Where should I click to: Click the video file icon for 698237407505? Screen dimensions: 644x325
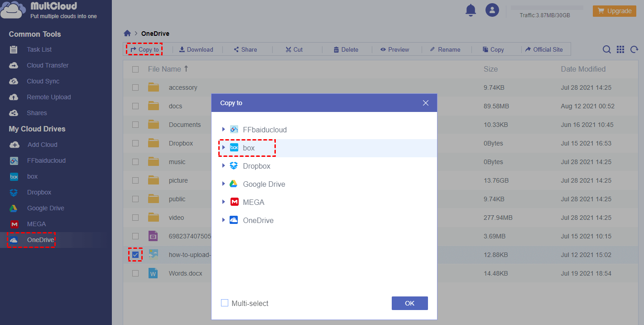(153, 236)
